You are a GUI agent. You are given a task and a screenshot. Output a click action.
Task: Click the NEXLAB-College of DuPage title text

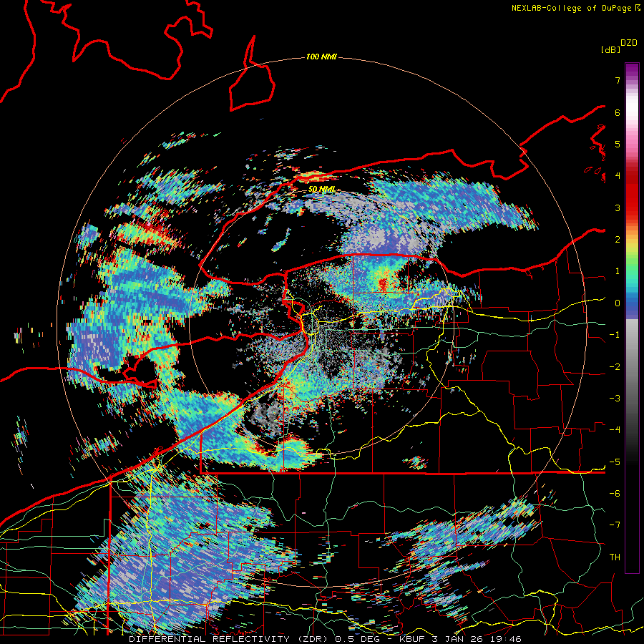pos(571,8)
